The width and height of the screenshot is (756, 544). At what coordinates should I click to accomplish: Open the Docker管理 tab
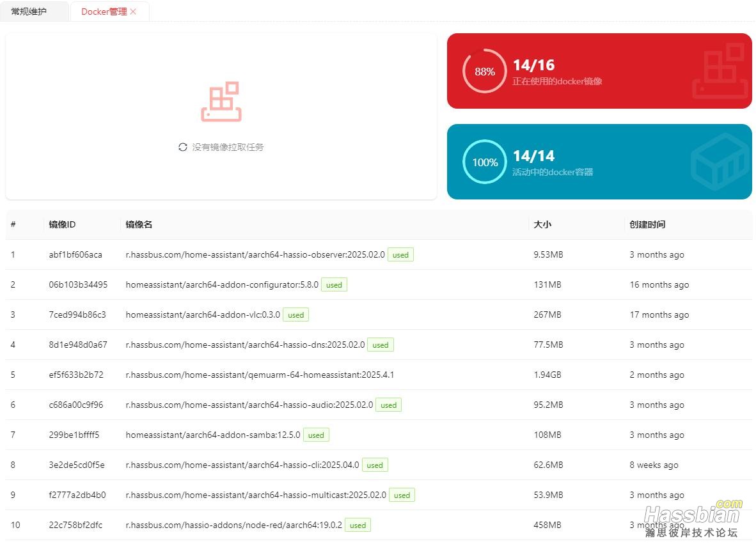point(104,12)
